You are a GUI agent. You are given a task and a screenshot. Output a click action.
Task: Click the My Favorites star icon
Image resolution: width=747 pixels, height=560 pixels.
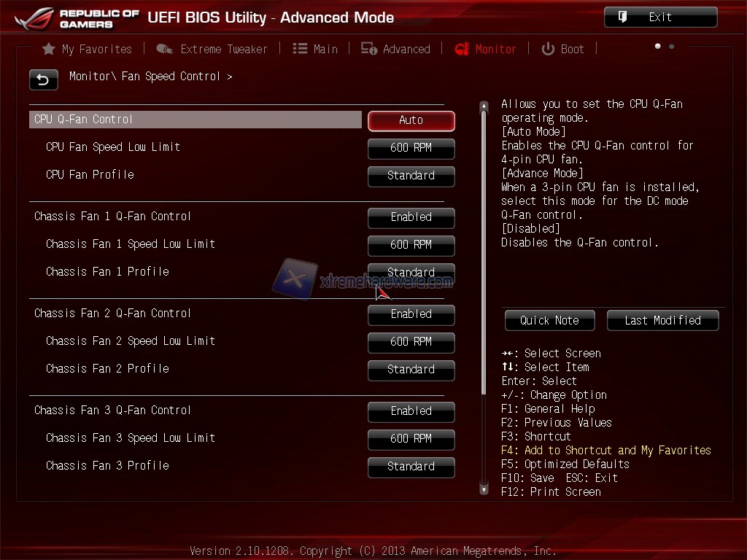49,49
